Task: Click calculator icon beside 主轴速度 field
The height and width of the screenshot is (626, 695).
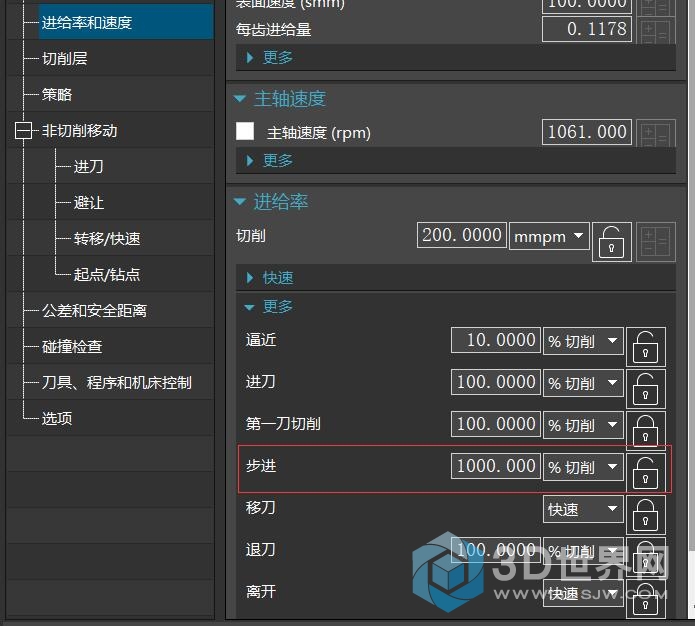Action: [x=656, y=133]
